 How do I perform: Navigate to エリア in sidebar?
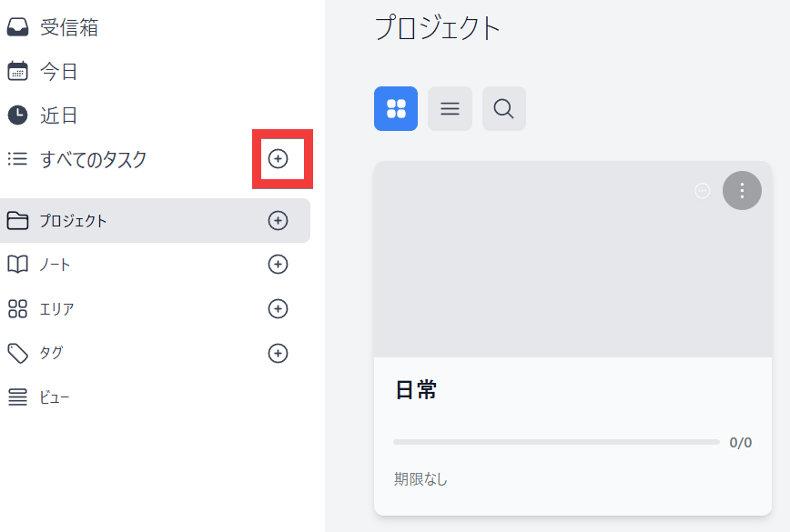point(56,309)
